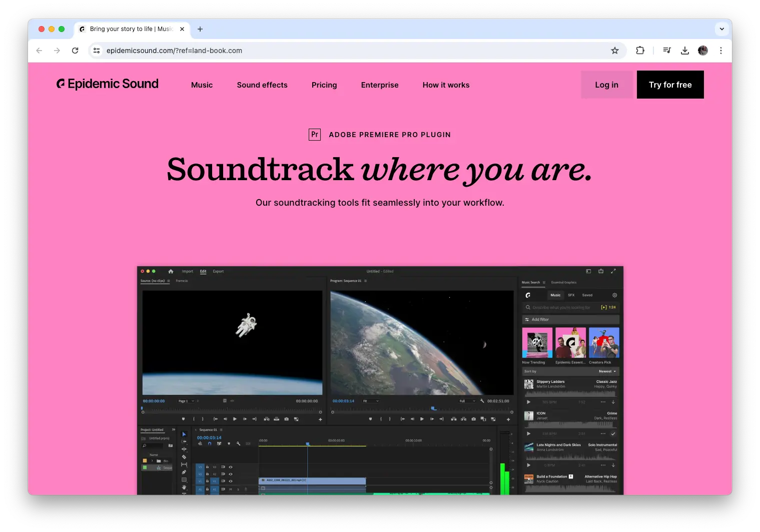Click Premiere home icon

[171, 271]
